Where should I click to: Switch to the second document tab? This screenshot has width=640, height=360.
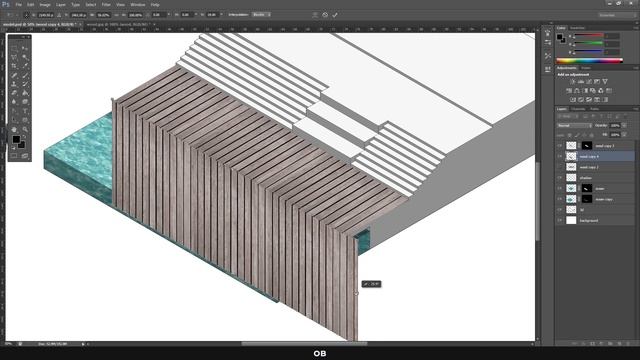[x=119, y=24]
